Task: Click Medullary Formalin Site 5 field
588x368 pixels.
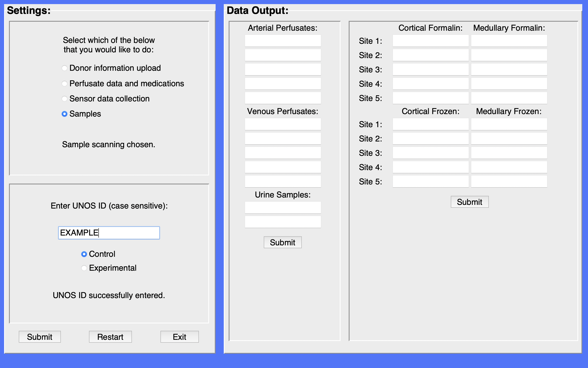Action: [x=509, y=98]
